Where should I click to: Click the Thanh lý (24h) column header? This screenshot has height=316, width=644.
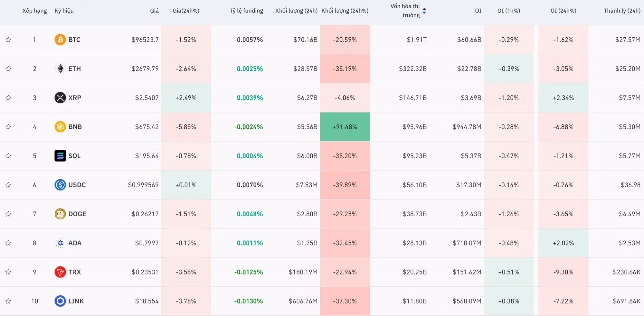622,11
